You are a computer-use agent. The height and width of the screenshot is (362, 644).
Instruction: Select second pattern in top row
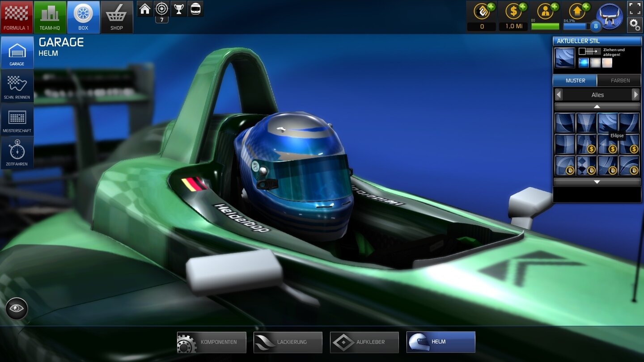tap(586, 123)
